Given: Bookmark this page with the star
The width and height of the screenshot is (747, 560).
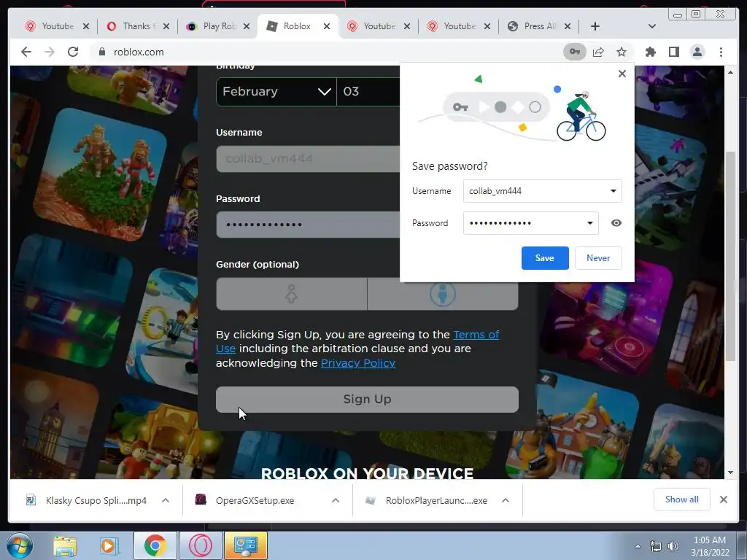Looking at the screenshot, I should click(622, 52).
